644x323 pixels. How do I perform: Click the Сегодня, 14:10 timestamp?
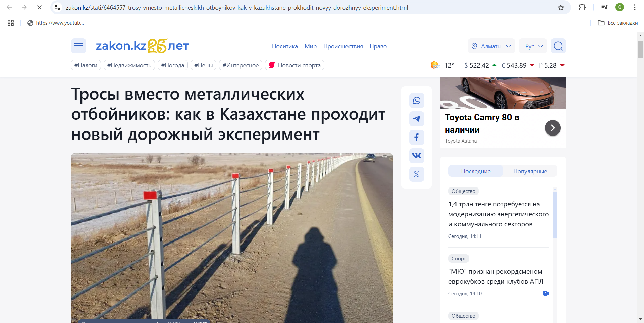[x=465, y=294]
